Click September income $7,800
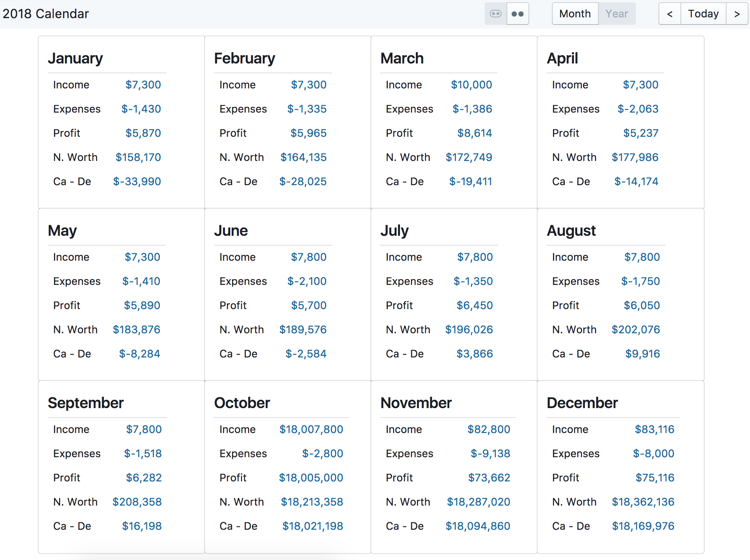Image resolution: width=750 pixels, height=560 pixels. point(144,429)
